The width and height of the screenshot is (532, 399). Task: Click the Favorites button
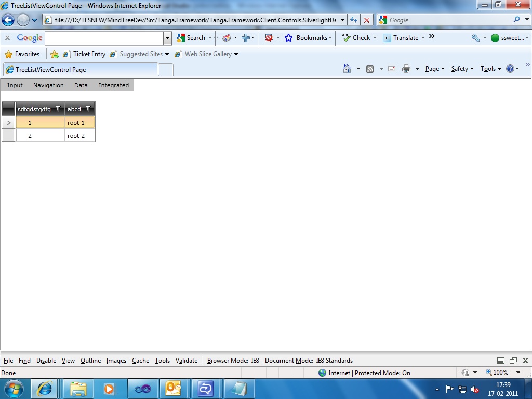coord(22,54)
